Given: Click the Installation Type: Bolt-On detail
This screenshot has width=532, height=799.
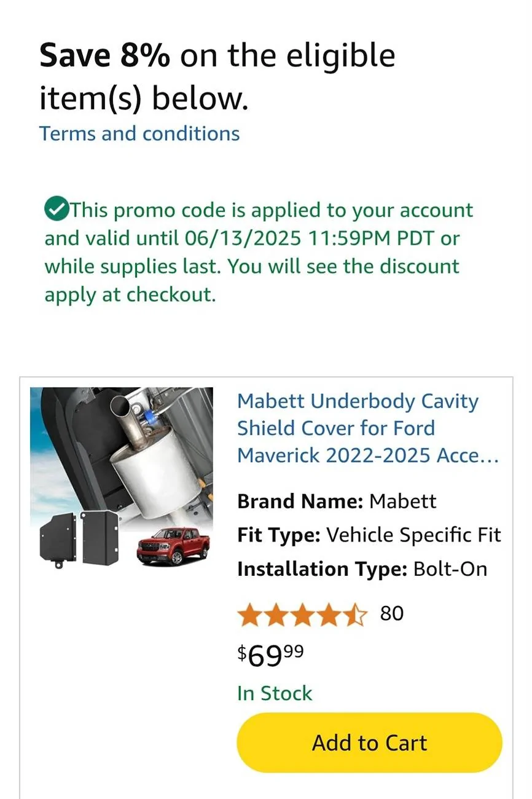Looking at the screenshot, I should 361,569.
